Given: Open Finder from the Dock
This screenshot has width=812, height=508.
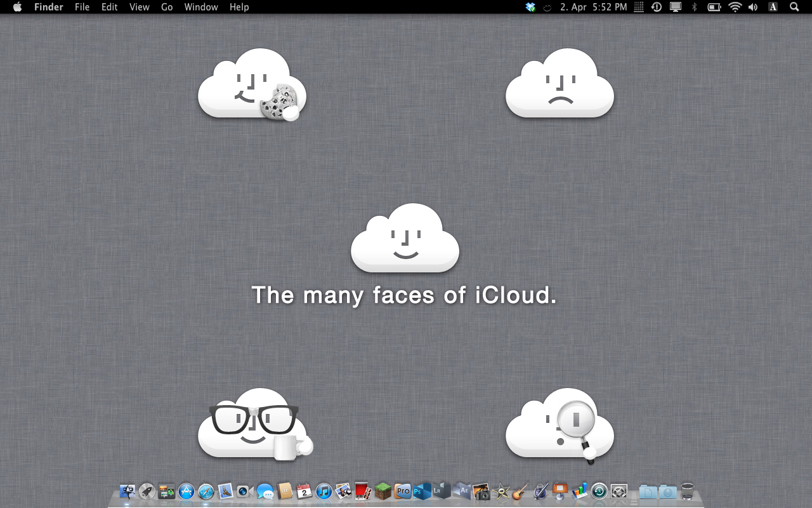Looking at the screenshot, I should click(128, 491).
